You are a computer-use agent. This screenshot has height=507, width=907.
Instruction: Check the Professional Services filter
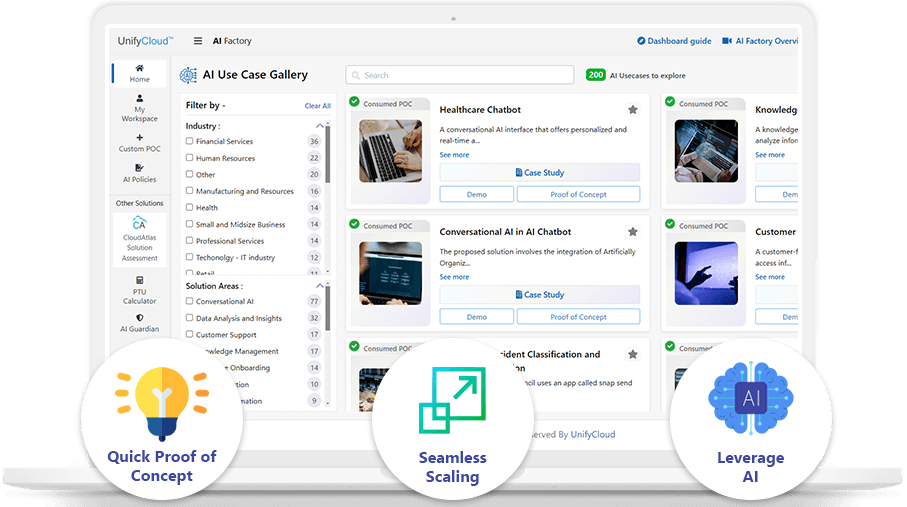pos(189,240)
